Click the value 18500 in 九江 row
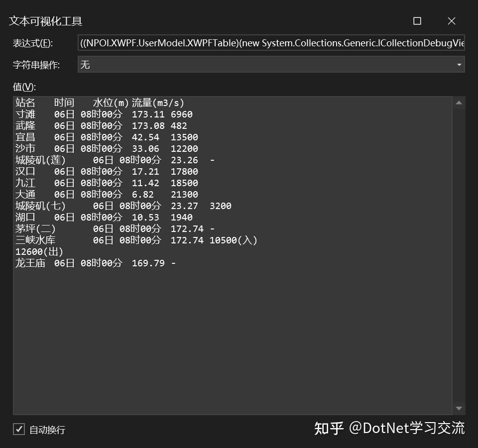Screen dimensions: 478x448 pyautogui.click(x=184, y=183)
